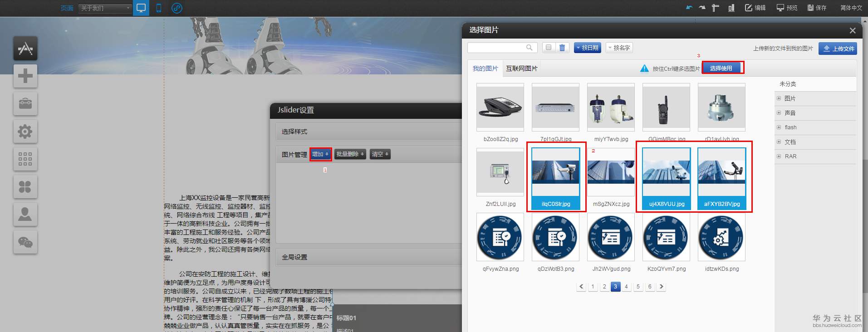Sort images by date with 按日期
The image size is (868, 332).
588,48
